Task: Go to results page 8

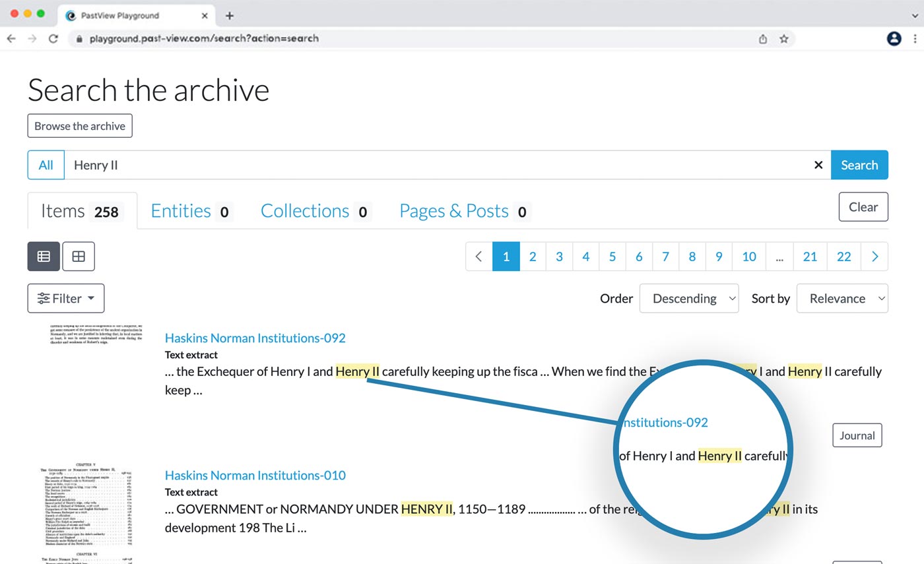Action: coord(692,257)
